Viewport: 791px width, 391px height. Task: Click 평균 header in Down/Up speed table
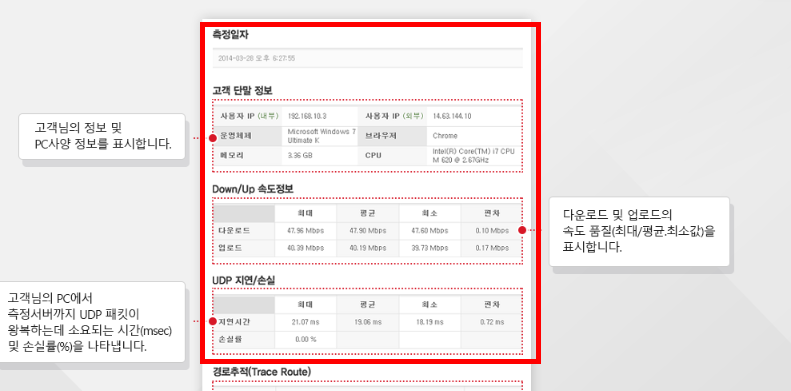click(x=367, y=213)
